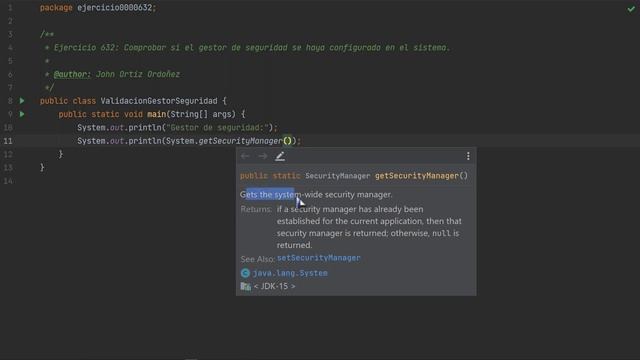Click forward arrow in documentation popup
Image resolution: width=640 pixels, height=360 pixels.
click(x=262, y=156)
